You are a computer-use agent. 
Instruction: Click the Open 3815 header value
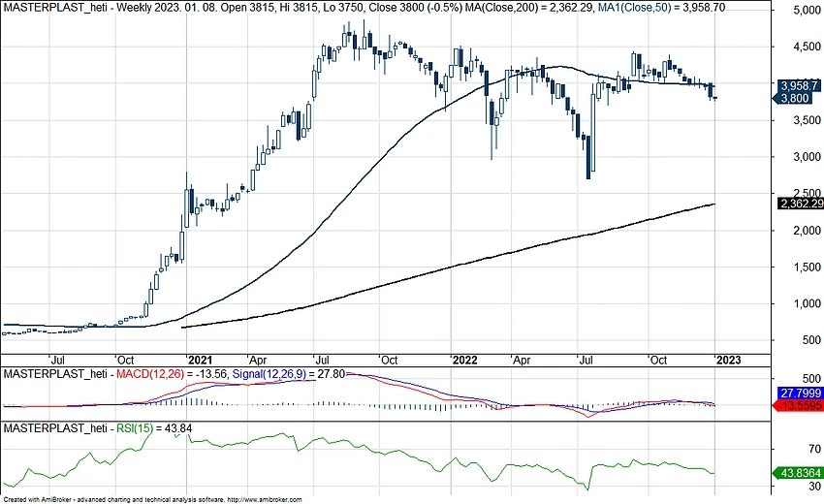point(247,8)
